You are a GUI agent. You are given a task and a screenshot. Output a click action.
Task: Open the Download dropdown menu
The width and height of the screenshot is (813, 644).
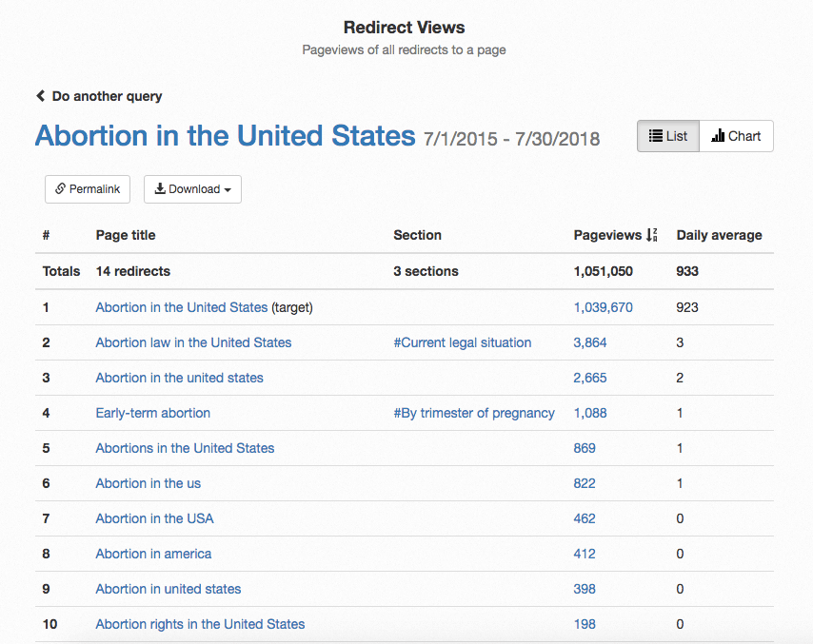point(192,189)
